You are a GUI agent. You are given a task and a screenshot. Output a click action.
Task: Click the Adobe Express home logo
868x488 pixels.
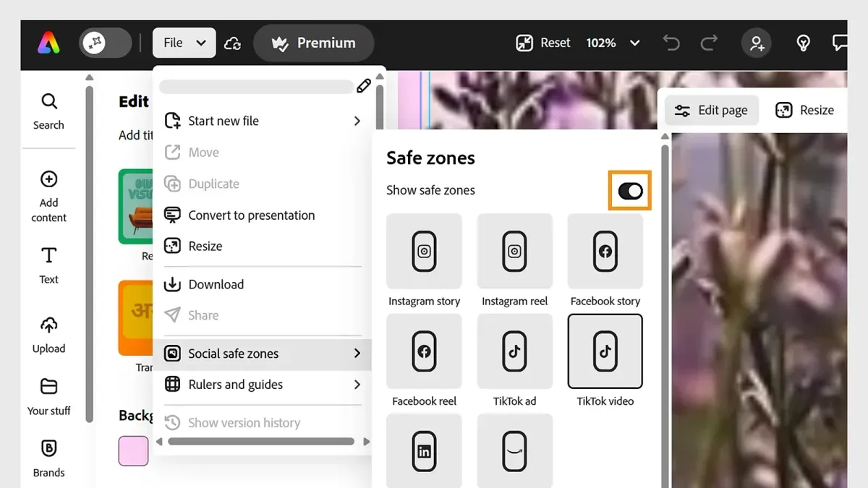[49, 43]
